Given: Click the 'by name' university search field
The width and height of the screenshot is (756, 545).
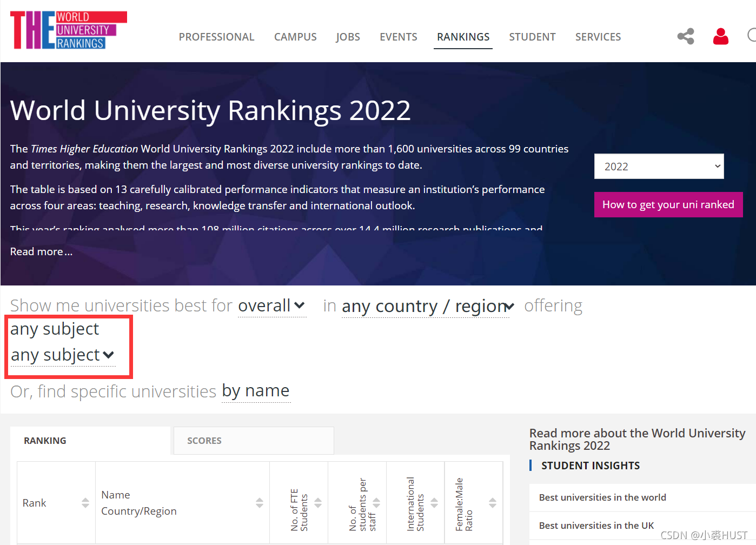Looking at the screenshot, I should point(256,391).
